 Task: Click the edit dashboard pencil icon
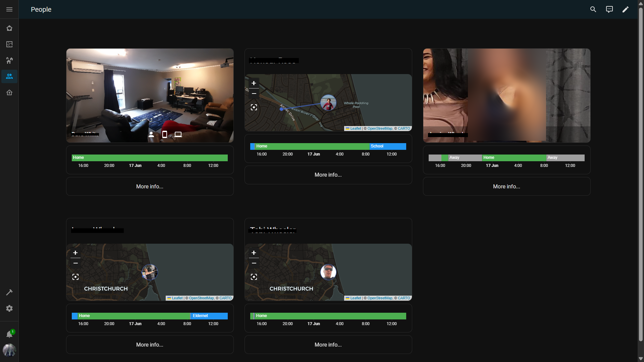click(x=625, y=9)
